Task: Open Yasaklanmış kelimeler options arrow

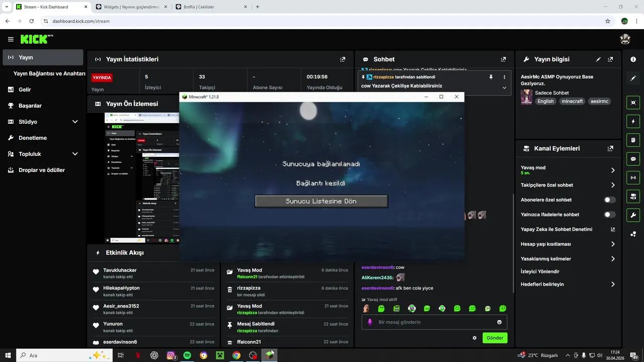Action: pyautogui.click(x=613, y=259)
